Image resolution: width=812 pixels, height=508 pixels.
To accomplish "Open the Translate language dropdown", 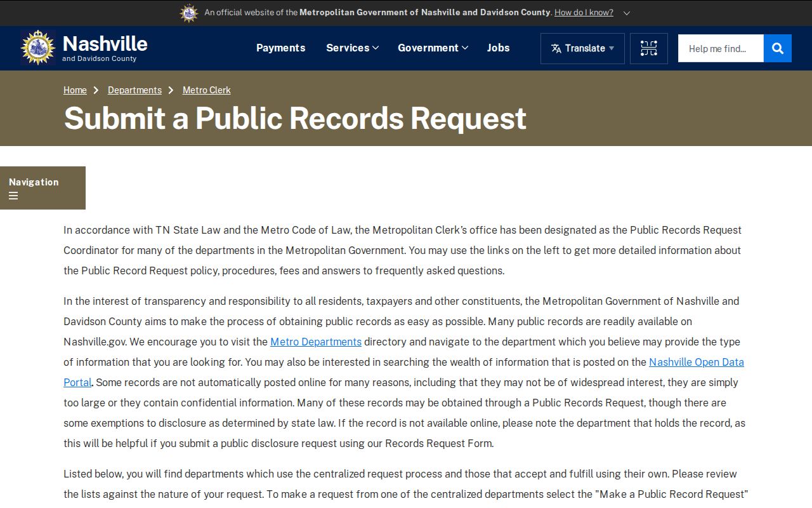I will click(x=582, y=48).
